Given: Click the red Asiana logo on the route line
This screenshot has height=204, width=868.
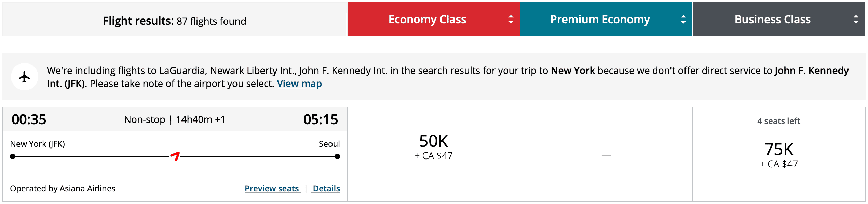Looking at the screenshot, I should tap(175, 156).
